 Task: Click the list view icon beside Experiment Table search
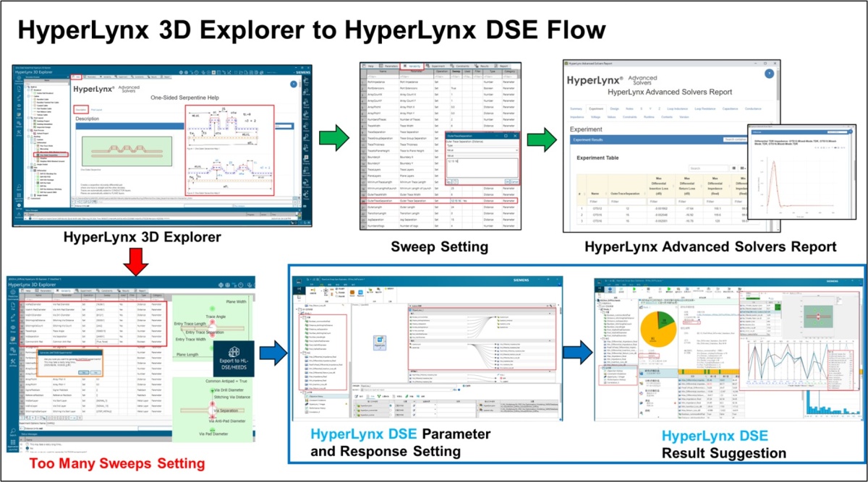point(734,168)
